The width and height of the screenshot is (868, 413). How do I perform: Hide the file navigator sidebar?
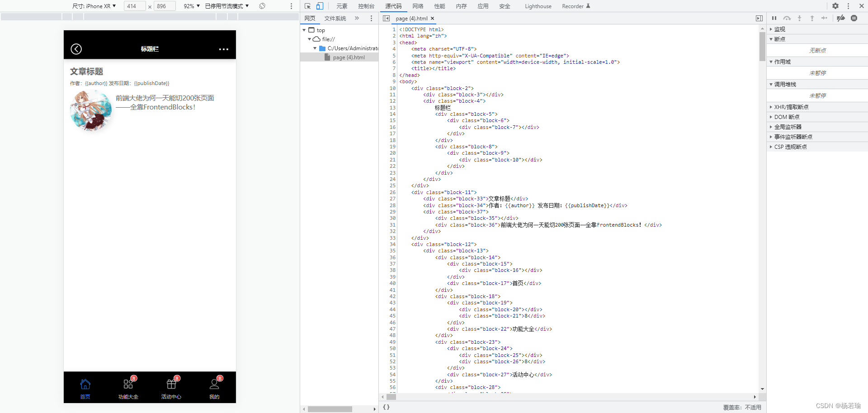point(386,18)
